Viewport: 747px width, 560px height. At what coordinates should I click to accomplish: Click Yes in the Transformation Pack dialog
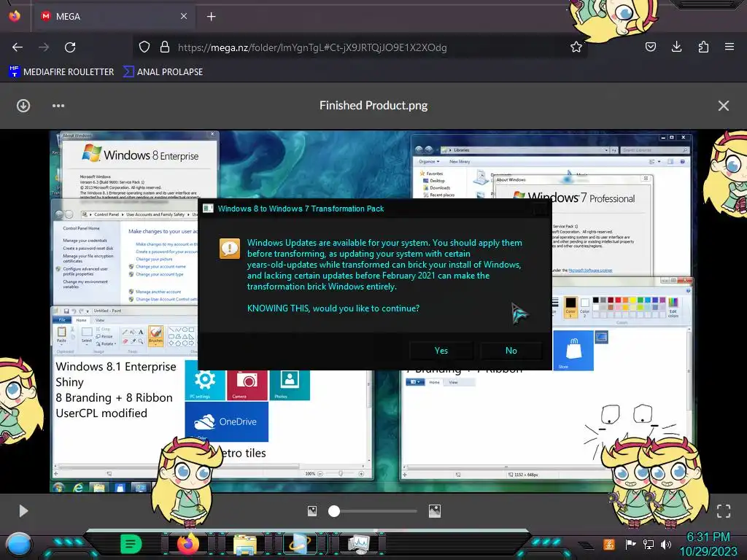[x=441, y=351]
